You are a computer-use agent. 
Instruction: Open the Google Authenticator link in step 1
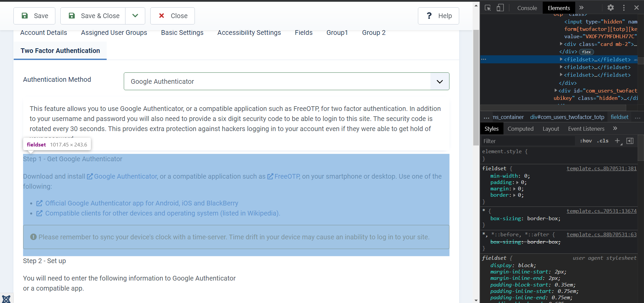(x=122, y=176)
